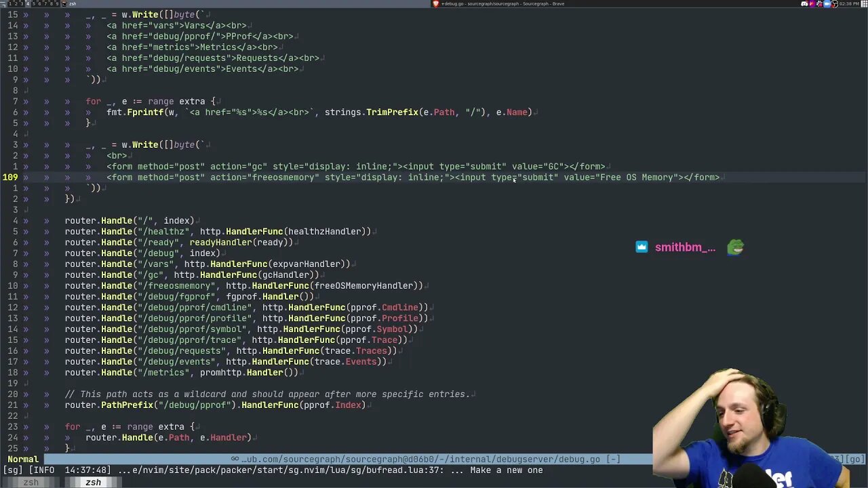The image size is (868, 488).
Task: Open the grid icon beside the clock
Action: point(864,3)
